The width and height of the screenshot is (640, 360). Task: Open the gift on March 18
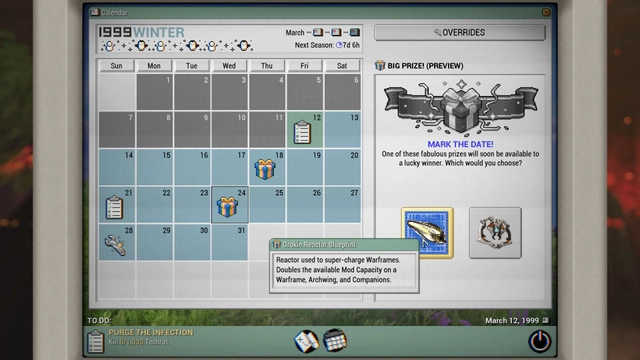pyautogui.click(x=264, y=169)
